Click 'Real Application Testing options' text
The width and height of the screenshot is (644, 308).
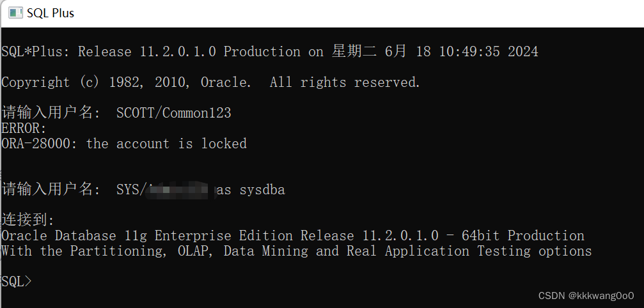[x=469, y=251]
